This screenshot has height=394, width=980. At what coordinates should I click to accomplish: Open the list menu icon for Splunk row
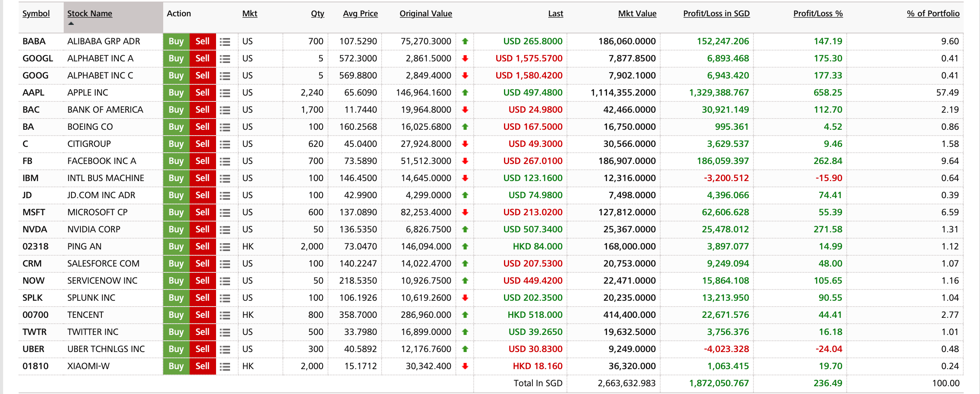pos(225,298)
